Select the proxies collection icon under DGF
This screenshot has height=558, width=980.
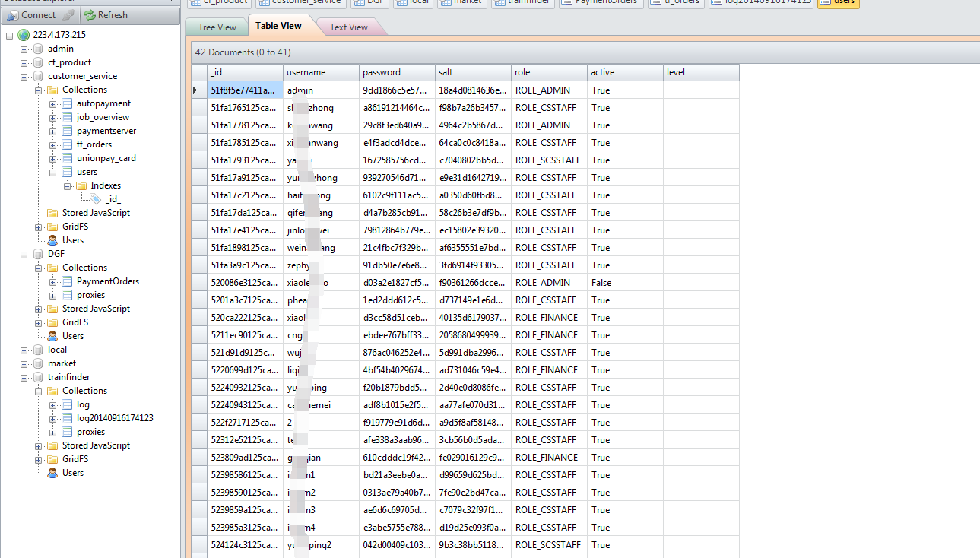click(x=67, y=295)
